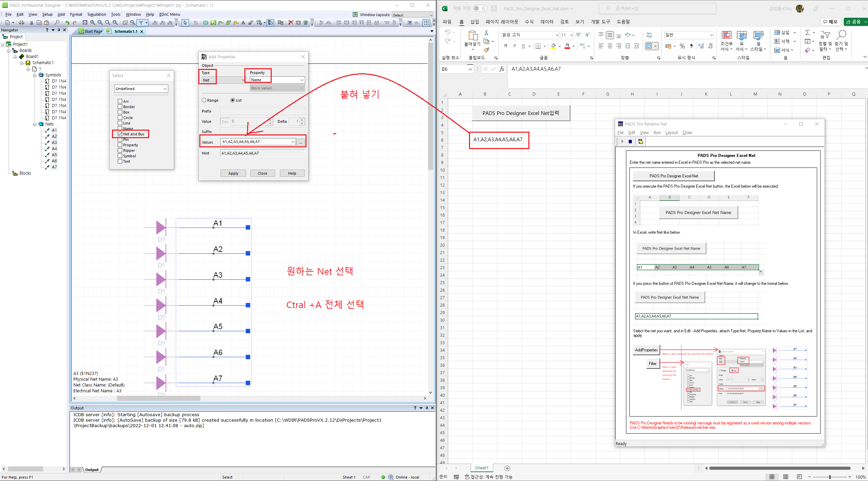Open Excel Name Box dropdown
The image size is (868, 481).
tap(470, 69)
